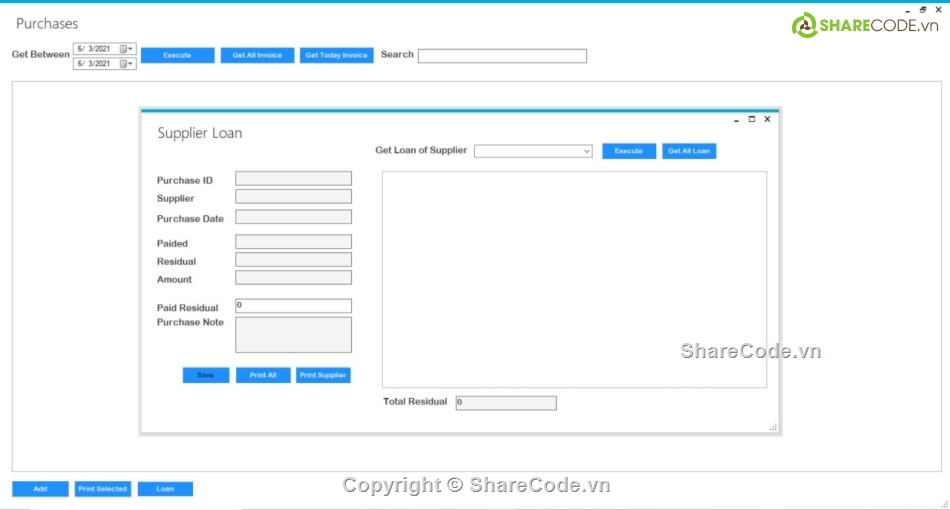The image size is (950, 510).
Task: Click the Get Today Invoice button
Action: (x=336, y=55)
